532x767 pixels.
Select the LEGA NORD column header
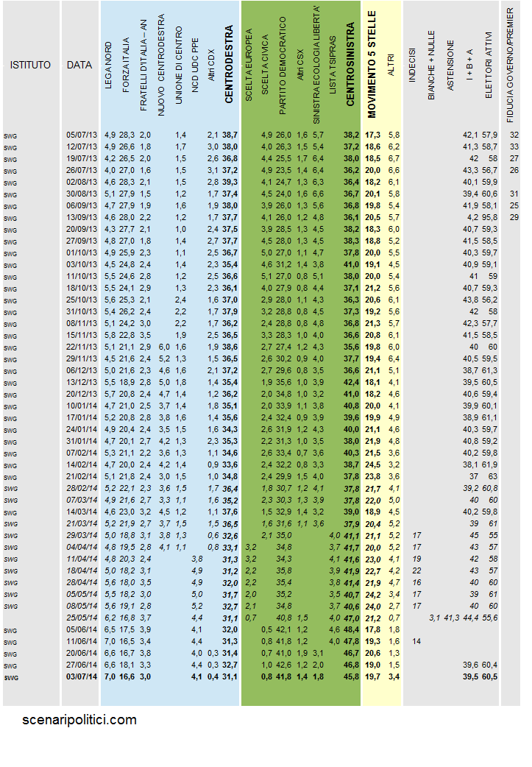[109, 65]
